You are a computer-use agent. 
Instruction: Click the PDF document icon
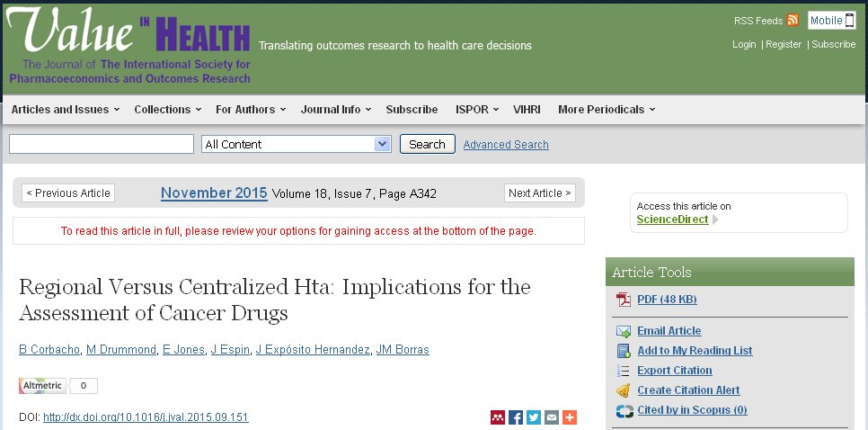624,300
